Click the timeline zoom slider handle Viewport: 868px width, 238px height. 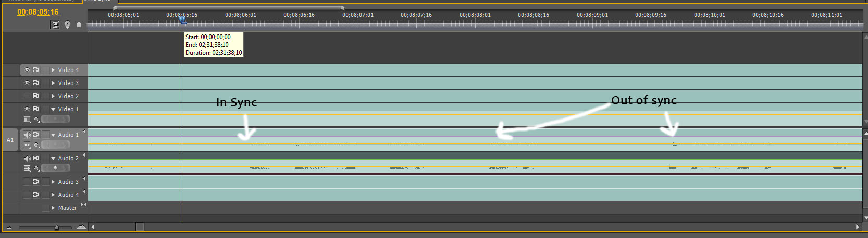[x=57, y=228]
